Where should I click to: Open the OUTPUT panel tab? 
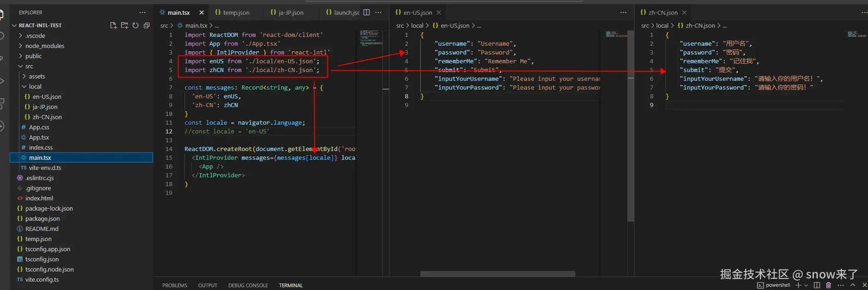click(208, 285)
